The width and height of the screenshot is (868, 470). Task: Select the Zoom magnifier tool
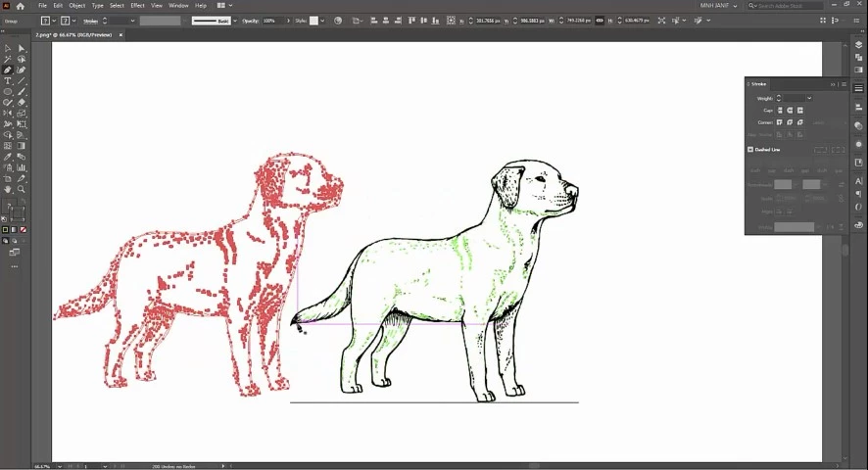[x=21, y=189]
